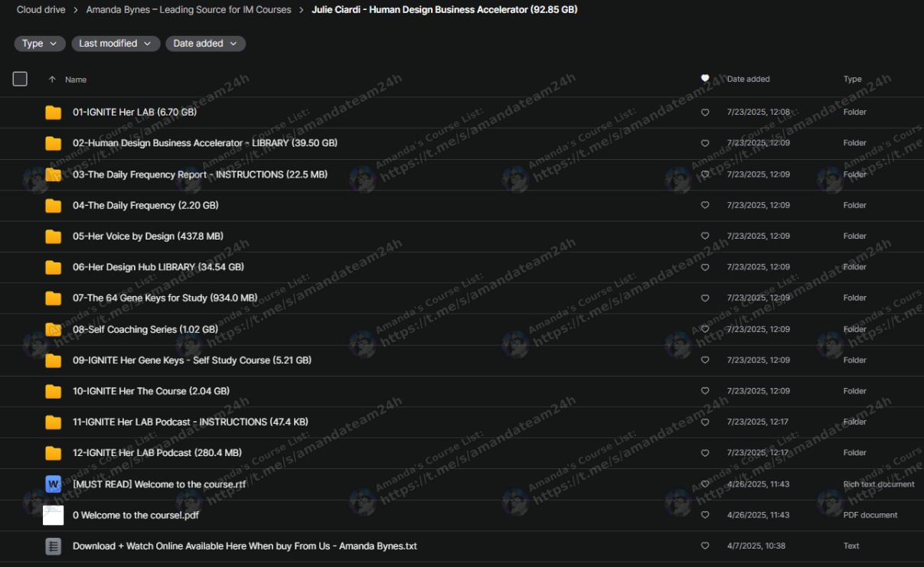Click the 01-IGNITE Her LAB folder icon

pyautogui.click(x=53, y=112)
